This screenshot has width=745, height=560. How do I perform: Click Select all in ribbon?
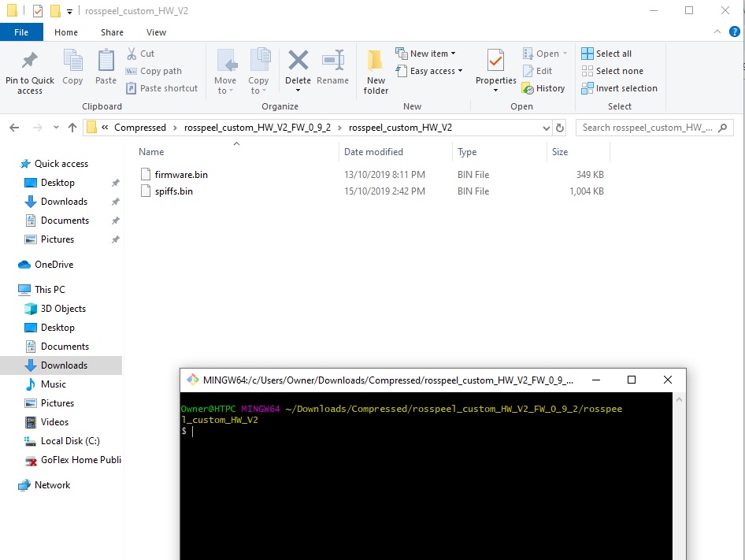[x=606, y=54]
